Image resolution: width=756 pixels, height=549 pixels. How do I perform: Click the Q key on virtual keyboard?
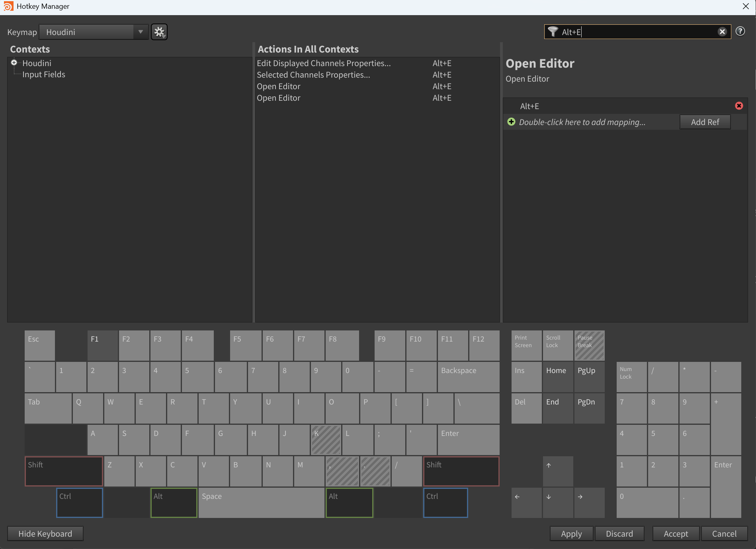point(88,408)
